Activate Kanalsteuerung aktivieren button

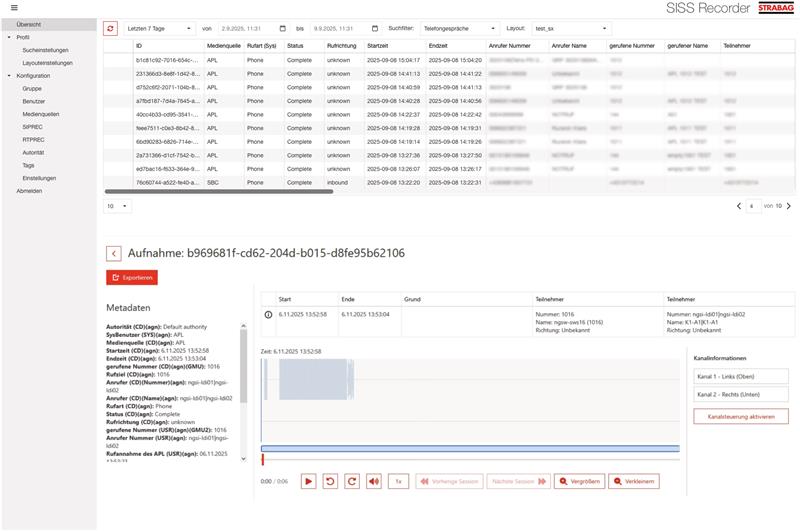tap(741, 416)
